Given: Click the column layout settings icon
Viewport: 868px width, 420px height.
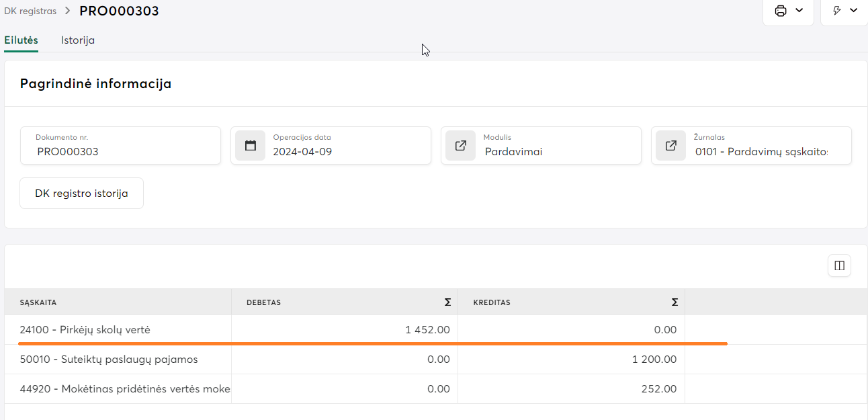Looking at the screenshot, I should (x=839, y=265).
